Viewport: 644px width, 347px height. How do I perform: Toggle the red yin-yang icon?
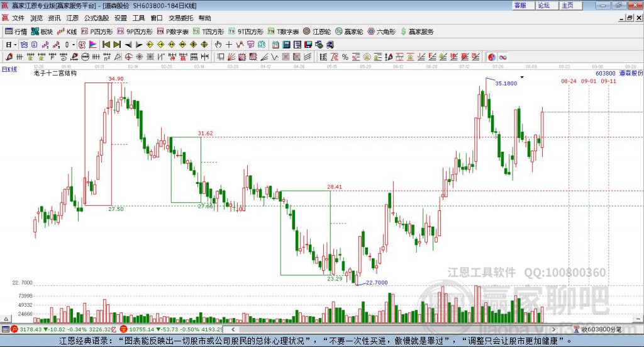(x=492, y=57)
